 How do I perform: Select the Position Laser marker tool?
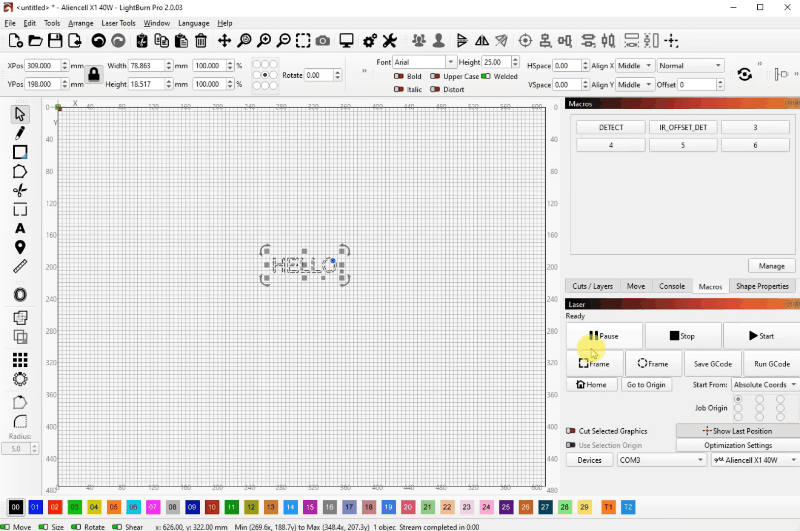click(20, 247)
